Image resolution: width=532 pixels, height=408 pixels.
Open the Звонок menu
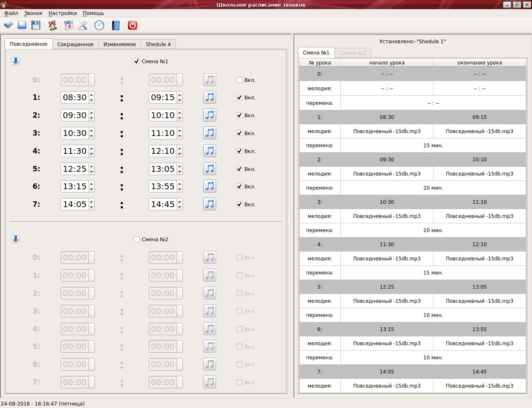33,13
